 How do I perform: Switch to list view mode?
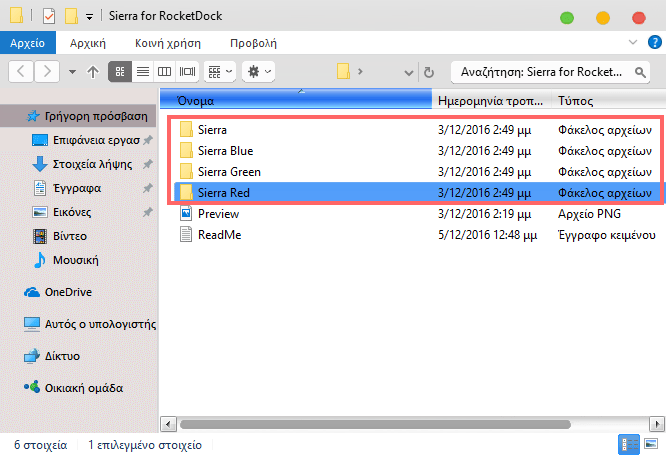pyautogui.click(x=143, y=71)
